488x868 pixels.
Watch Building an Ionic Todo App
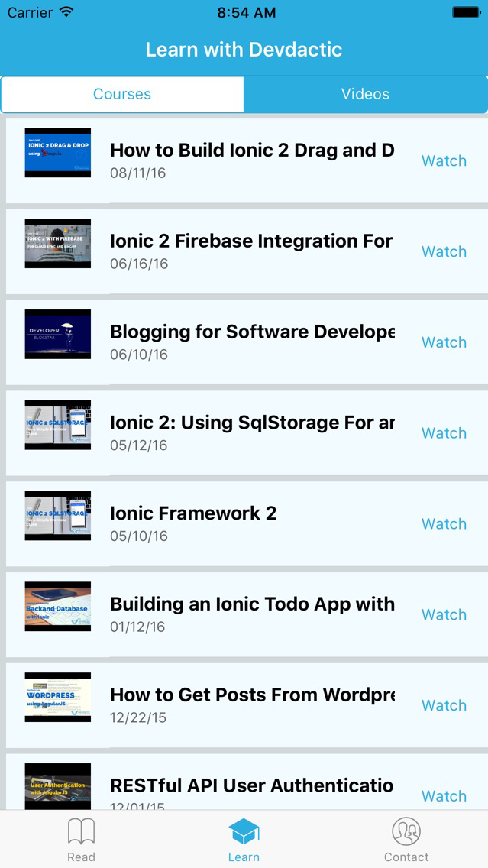tap(444, 614)
